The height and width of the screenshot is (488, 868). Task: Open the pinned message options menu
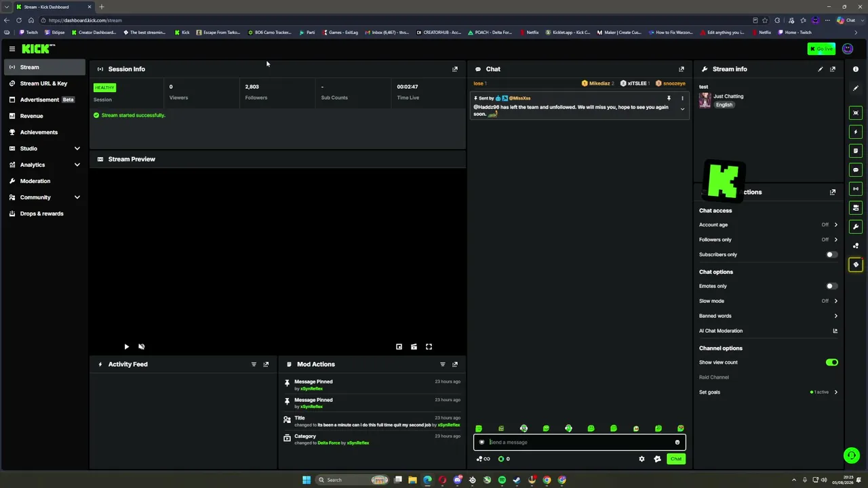pos(682,98)
